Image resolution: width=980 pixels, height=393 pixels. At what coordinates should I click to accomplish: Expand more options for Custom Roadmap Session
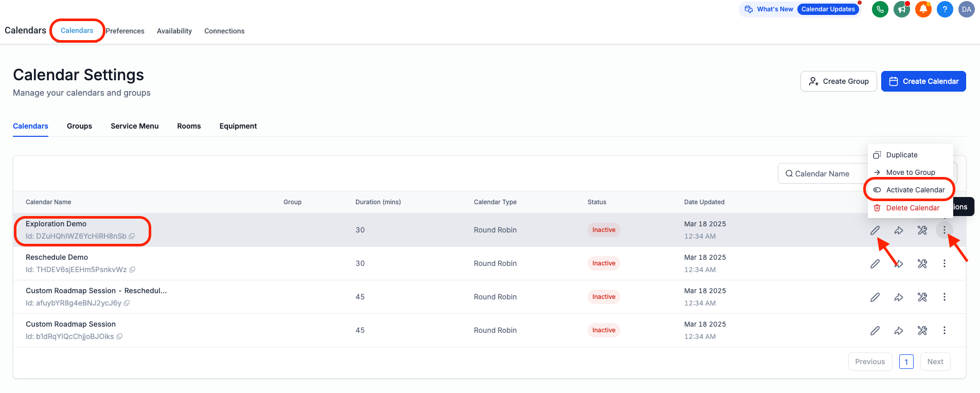(x=944, y=331)
